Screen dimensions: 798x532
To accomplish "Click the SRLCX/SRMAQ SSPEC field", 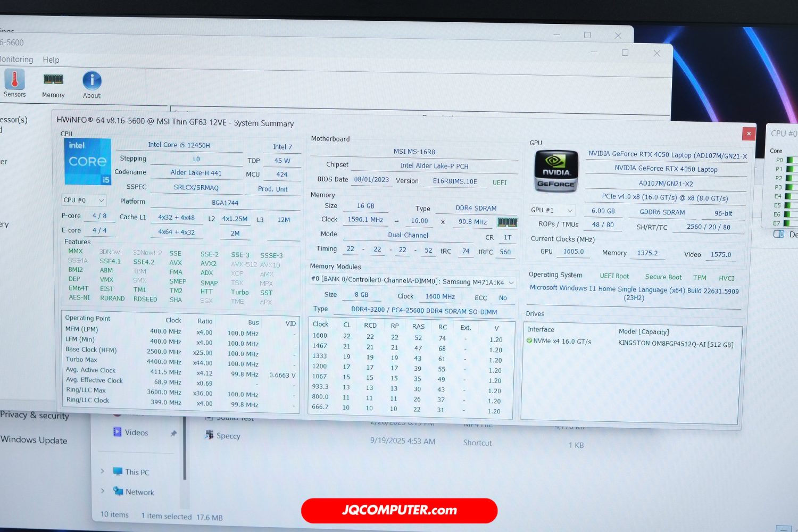I will pyautogui.click(x=196, y=187).
